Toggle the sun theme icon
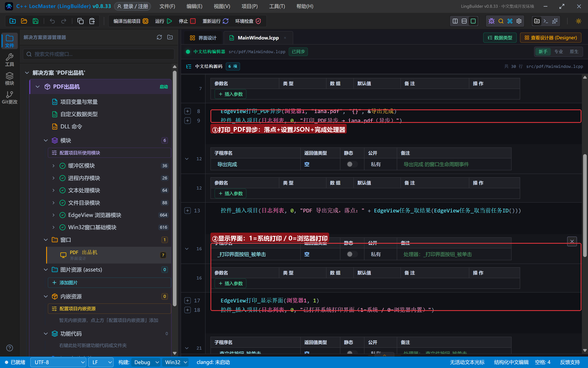The image size is (588, 368). (x=579, y=21)
